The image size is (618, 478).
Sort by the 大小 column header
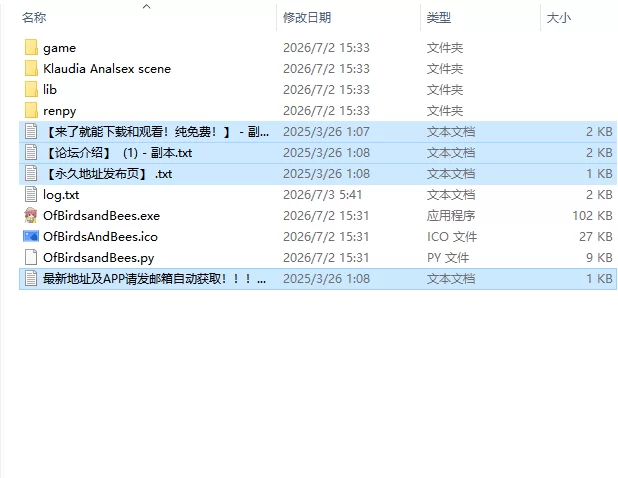click(x=558, y=17)
